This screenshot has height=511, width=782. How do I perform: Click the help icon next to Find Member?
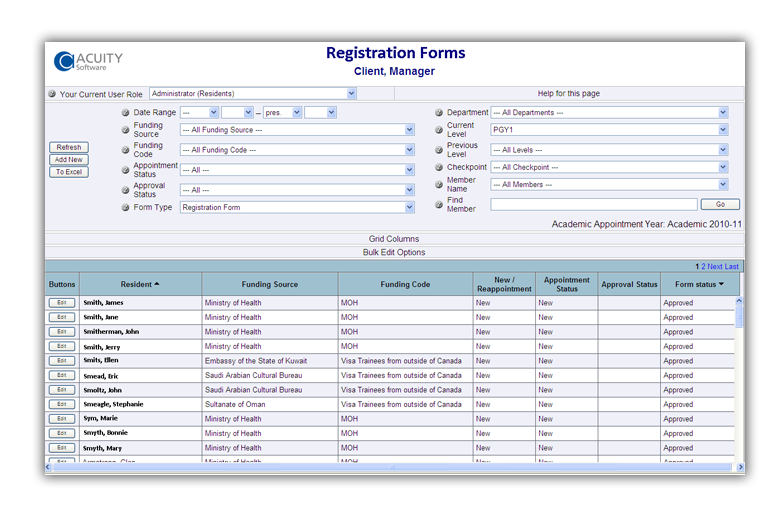(439, 204)
